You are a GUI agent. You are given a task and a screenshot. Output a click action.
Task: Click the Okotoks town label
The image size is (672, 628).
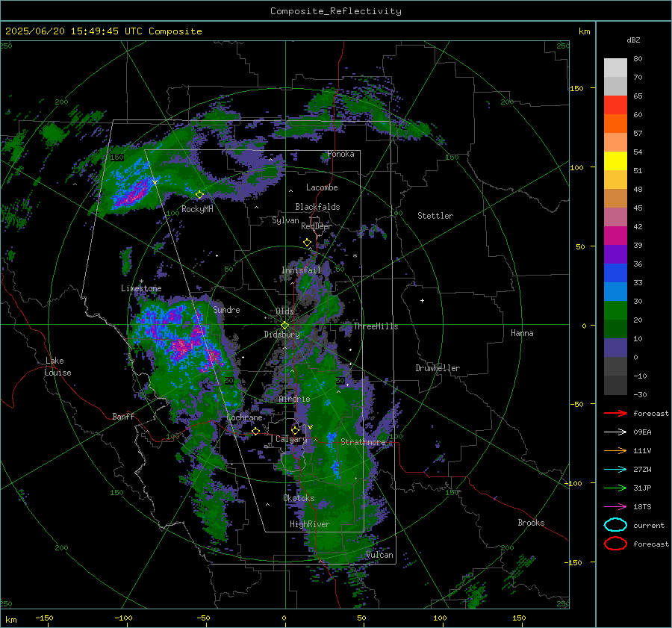[x=299, y=498]
